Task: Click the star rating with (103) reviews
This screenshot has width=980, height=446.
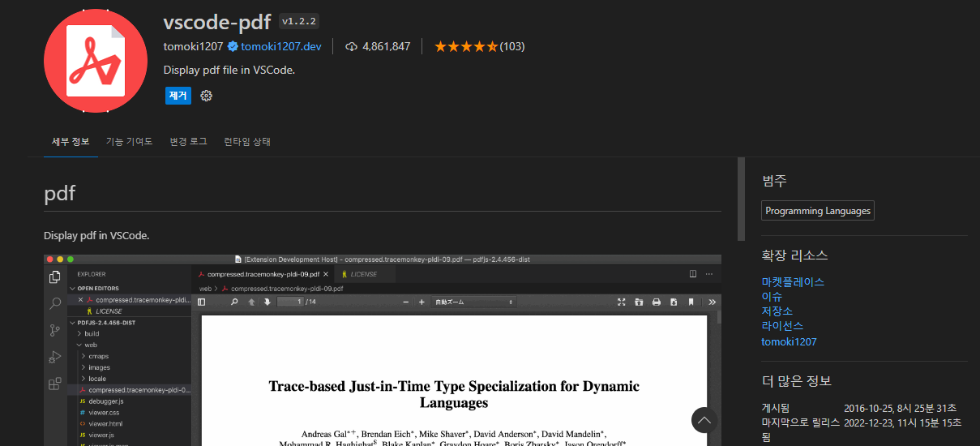Action: 479,46
